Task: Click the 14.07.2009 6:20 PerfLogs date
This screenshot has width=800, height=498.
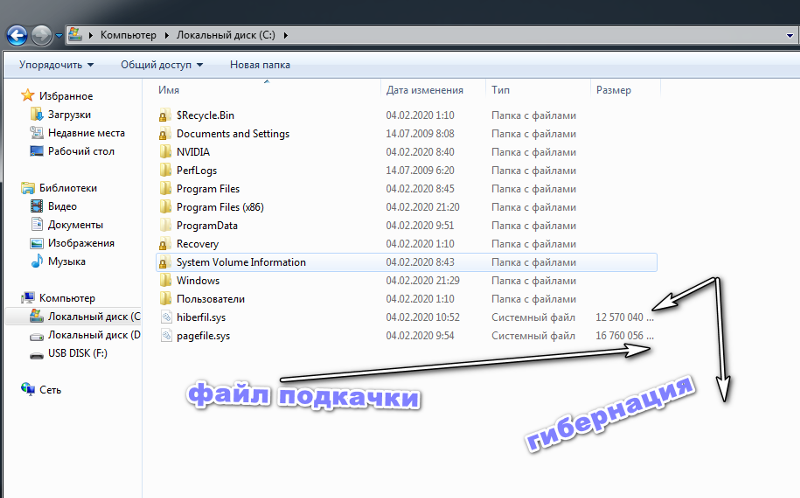Action: [x=420, y=170]
